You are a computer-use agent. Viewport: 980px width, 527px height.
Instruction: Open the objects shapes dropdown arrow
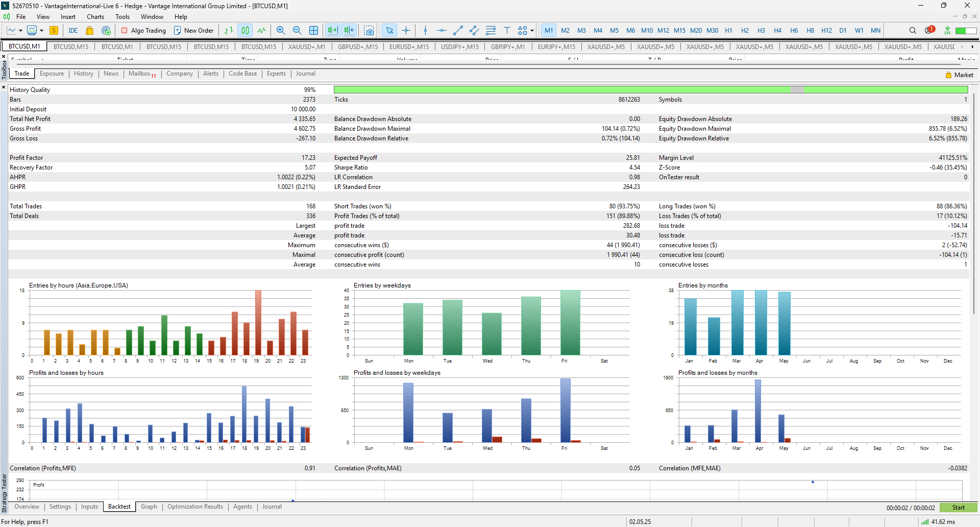[x=532, y=31]
